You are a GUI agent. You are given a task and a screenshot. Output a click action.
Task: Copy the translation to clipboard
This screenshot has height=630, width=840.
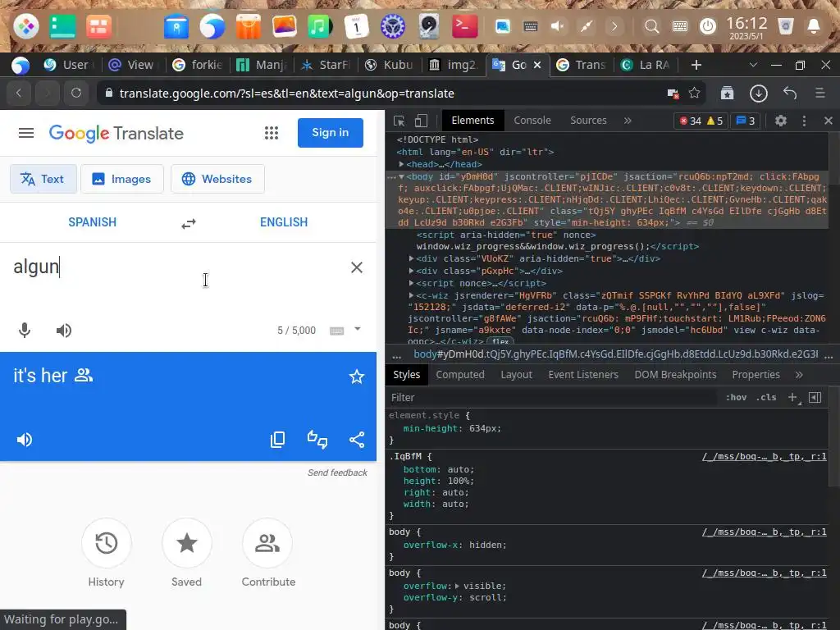[278, 440]
